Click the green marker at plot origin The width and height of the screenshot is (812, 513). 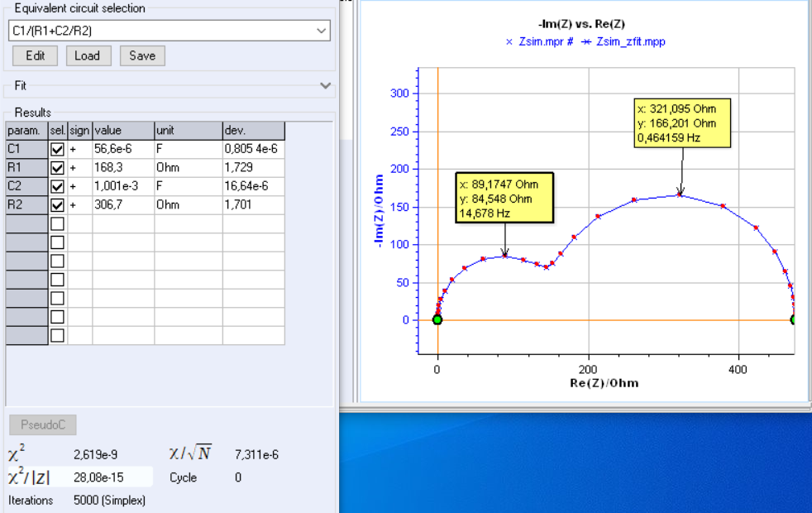pyautogui.click(x=437, y=319)
